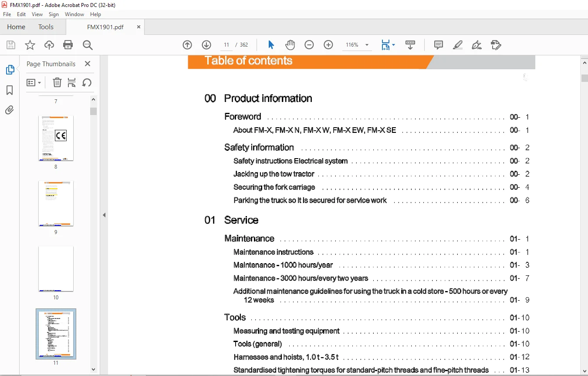
Task: Click the document scroll up arrow
Action: point(585,63)
